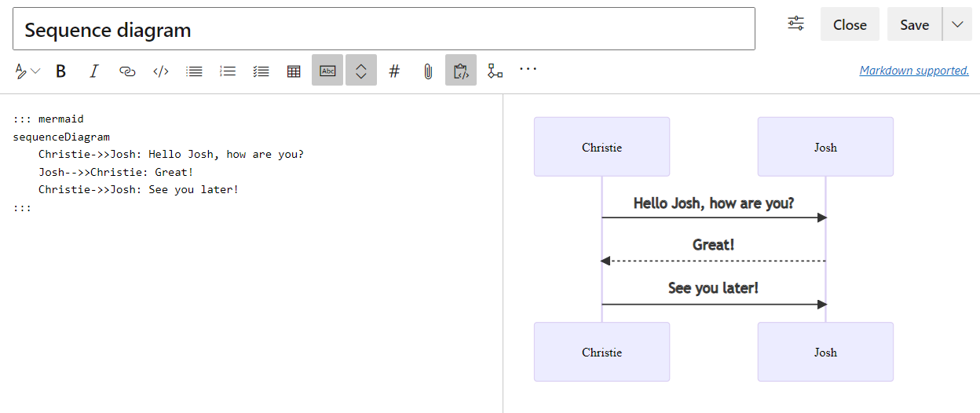
Task: Insert work item reference with hash icon
Action: click(x=394, y=71)
